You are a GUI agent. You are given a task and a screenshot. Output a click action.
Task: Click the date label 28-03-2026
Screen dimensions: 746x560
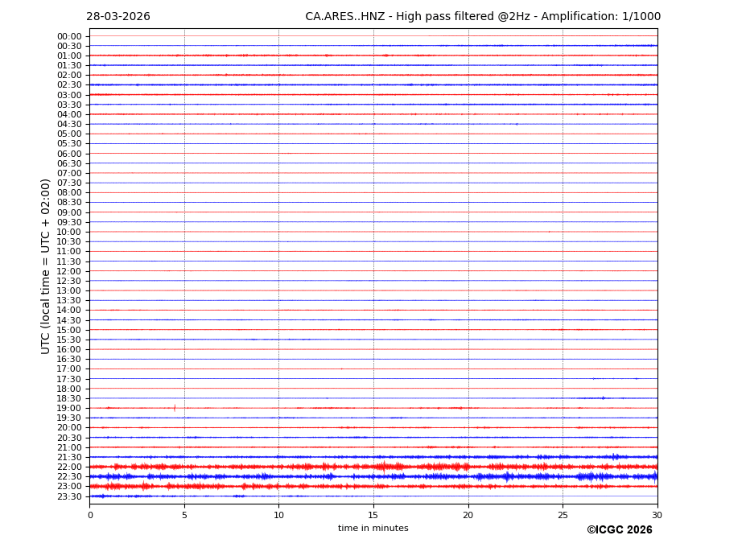(118, 17)
